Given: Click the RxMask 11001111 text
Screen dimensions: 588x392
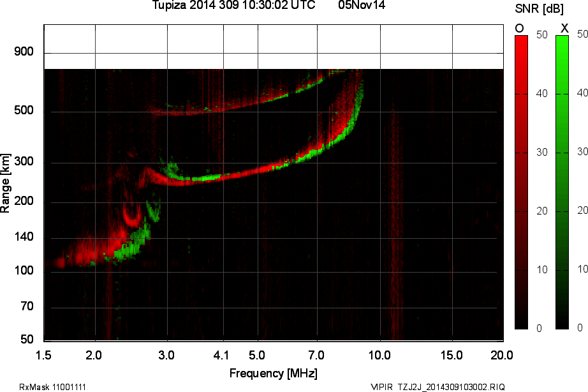Looking at the screenshot, I should pyautogui.click(x=53, y=387).
